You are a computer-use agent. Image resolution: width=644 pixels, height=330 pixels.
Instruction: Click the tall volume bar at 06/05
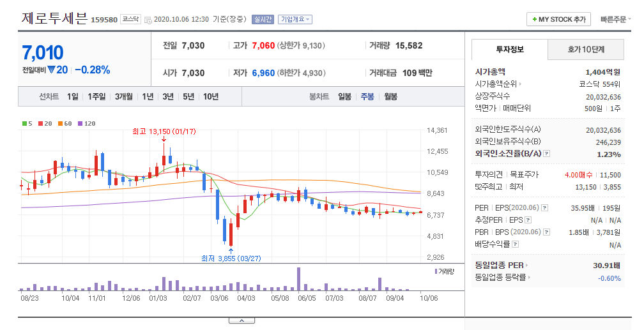(x=298, y=279)
